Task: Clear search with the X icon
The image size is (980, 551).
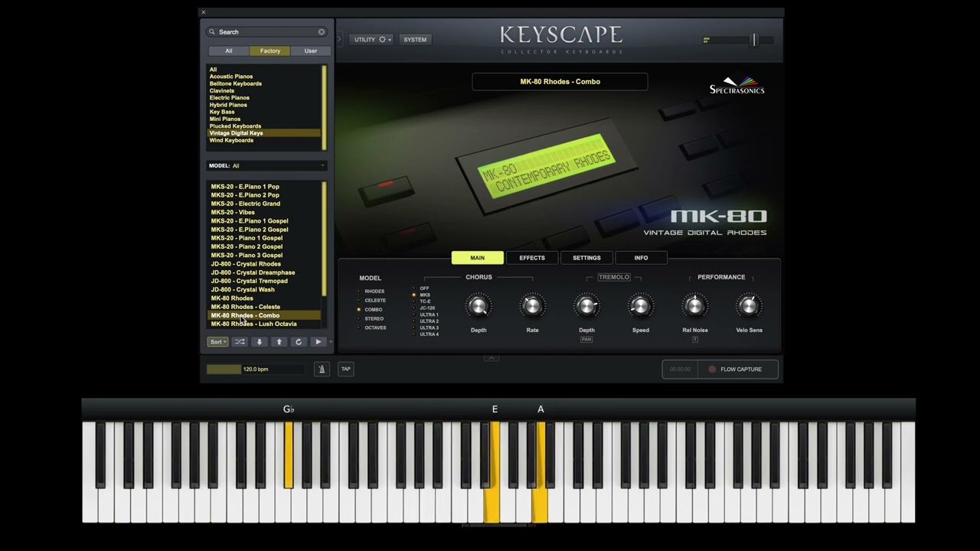Action: pyautogui.click(x=322, y=32)
